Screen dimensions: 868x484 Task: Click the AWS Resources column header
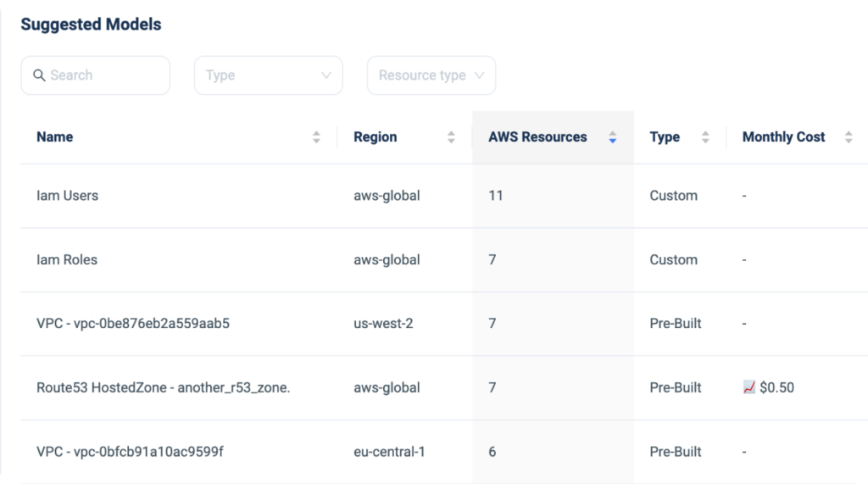537,136
